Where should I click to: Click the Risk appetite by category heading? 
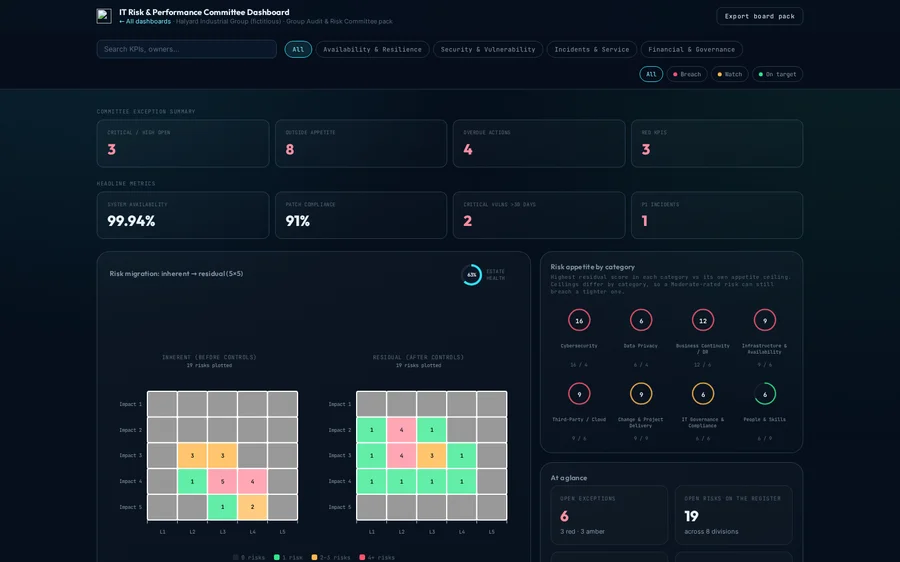tap(592, 267)
